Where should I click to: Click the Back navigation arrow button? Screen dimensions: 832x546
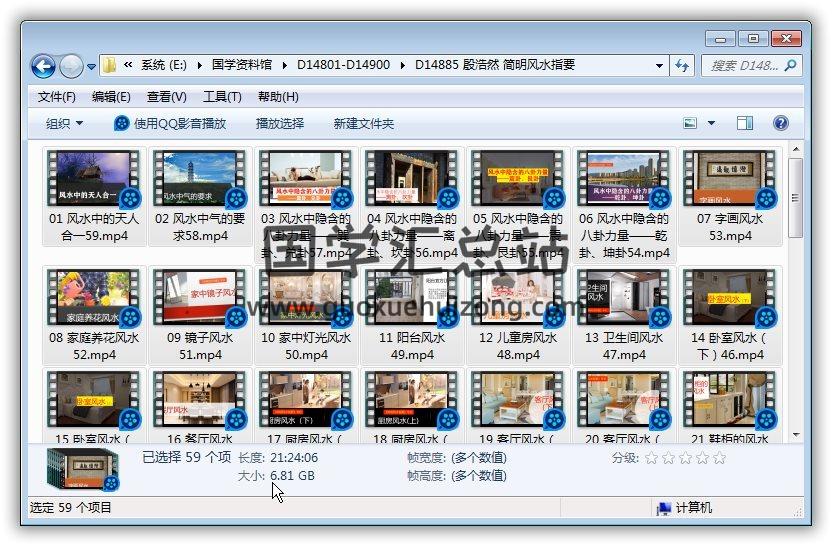(43, 66)
